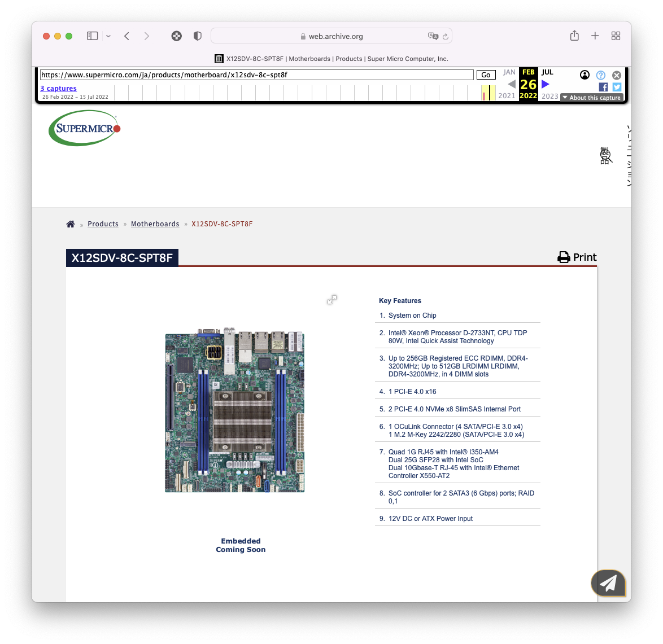The width and height of the screenshot is (663, 644).
Task: Click the printer icon
Action: 564,257
